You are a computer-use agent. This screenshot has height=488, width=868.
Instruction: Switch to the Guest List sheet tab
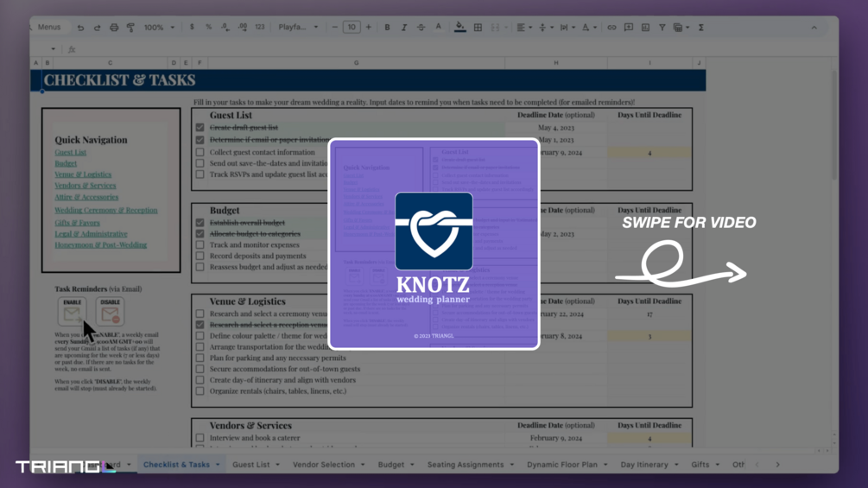tap(250, 465)
